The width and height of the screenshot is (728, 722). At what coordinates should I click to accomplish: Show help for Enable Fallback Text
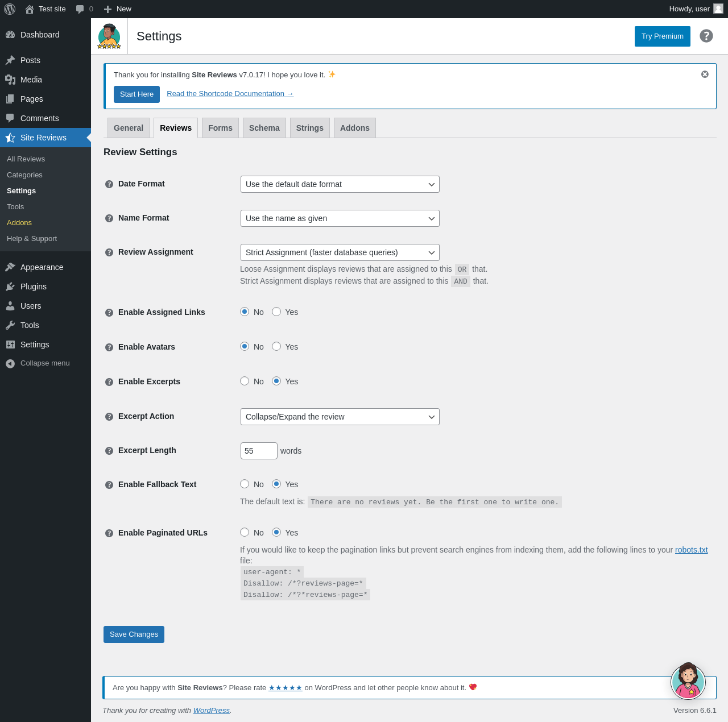(x=109, y=485)
